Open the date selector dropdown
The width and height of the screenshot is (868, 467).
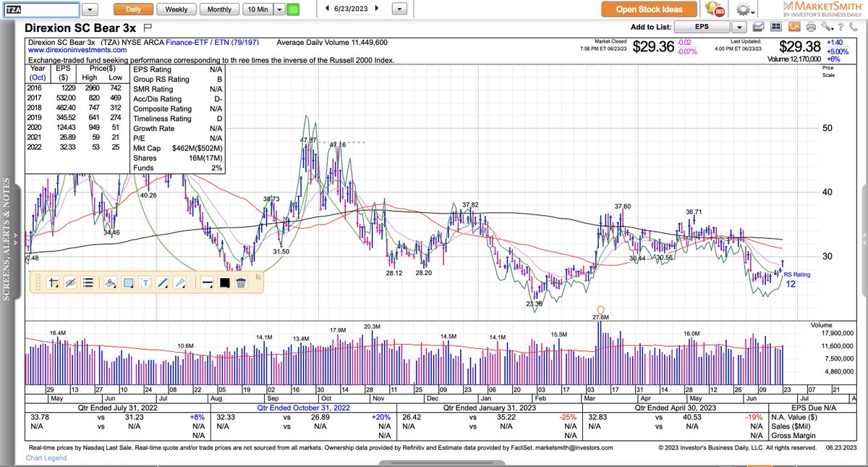click(x=400, y=9)
